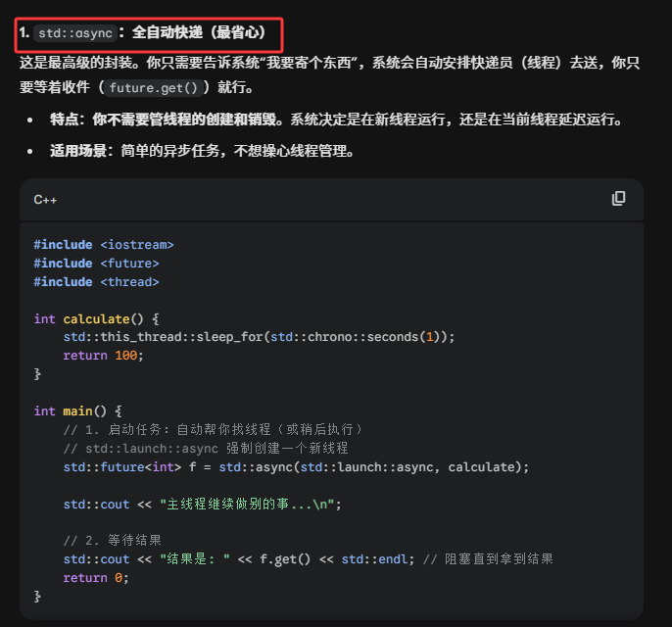Click the inline std::async heading code
The height and width of the screenshot is (627, 672).
point(75,33)
